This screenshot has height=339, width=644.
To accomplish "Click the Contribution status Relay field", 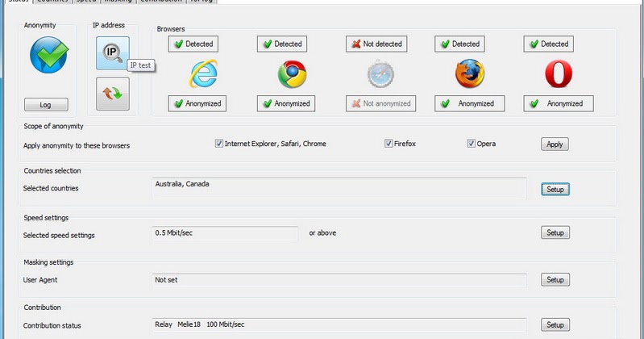I will (x=339, y=325).
